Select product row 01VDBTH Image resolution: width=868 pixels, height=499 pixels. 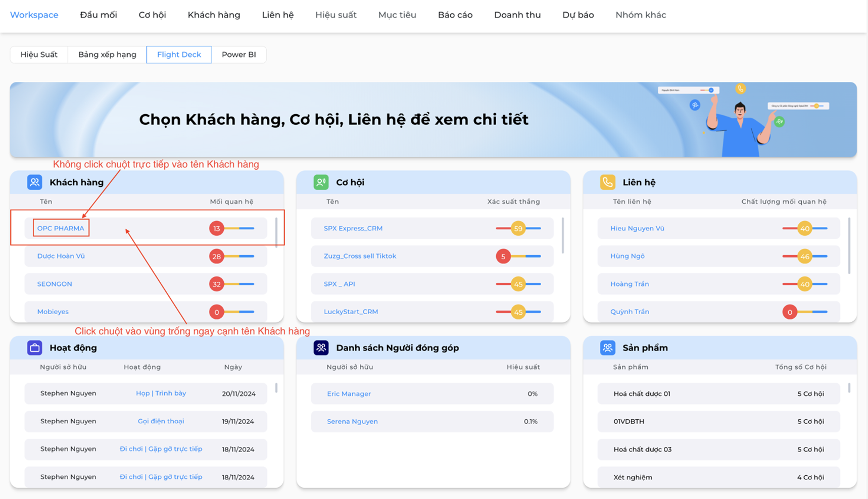point(718,421)
